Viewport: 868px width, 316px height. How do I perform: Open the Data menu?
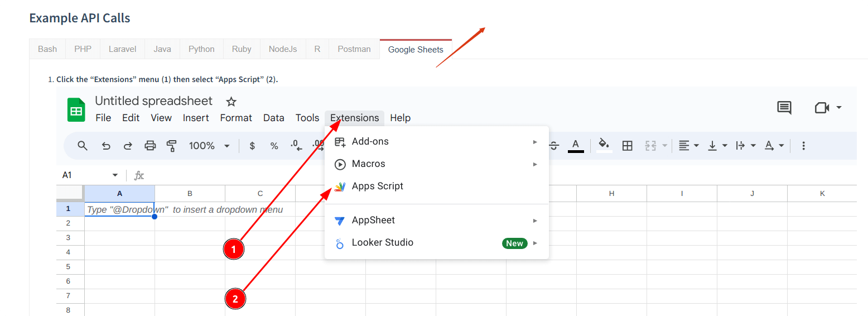tap(274, 118)
